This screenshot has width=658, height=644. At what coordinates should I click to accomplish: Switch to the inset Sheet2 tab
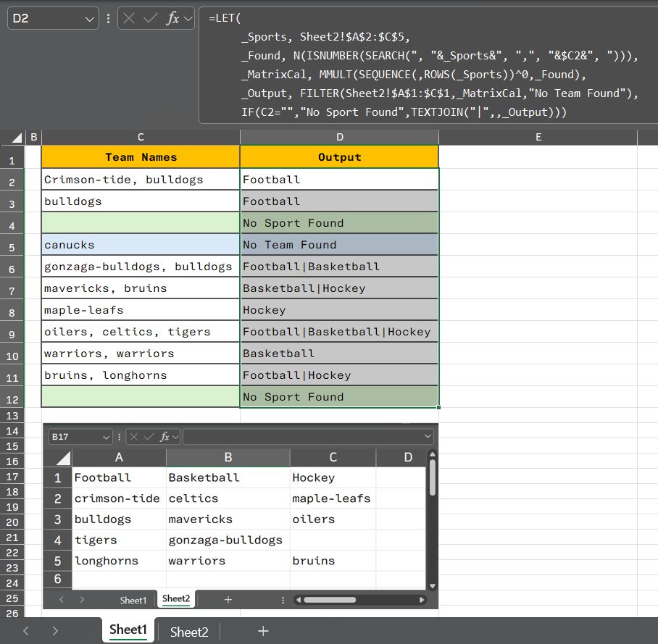[176, 598]
